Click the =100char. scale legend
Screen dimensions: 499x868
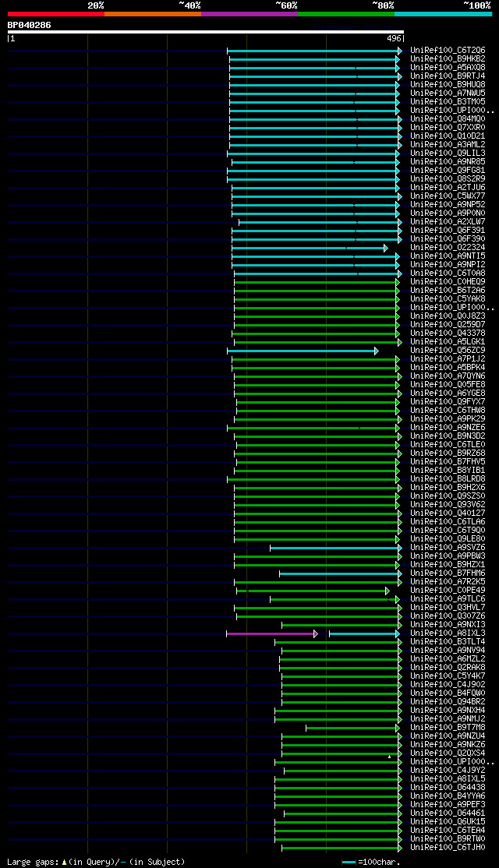point(371,862)
